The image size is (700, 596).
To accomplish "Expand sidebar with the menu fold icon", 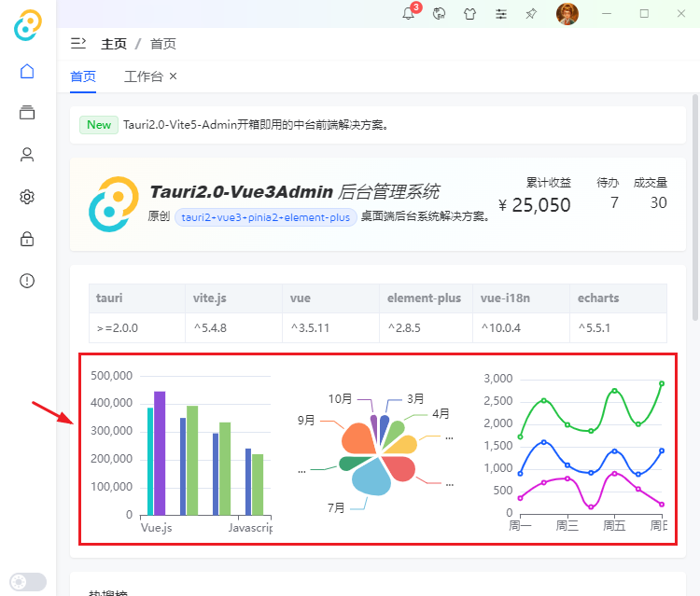I will click(x=78, y=43).
